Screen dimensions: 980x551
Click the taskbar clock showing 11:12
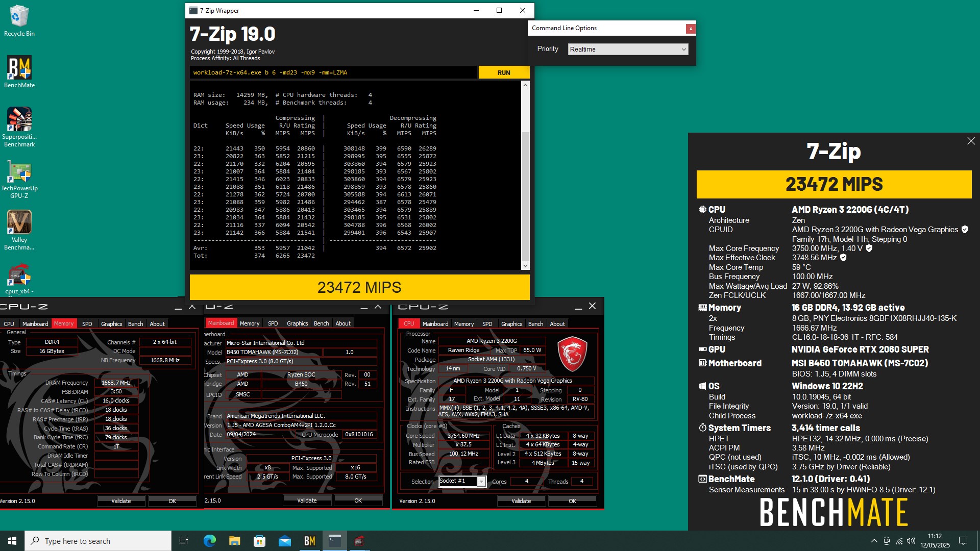935,541
